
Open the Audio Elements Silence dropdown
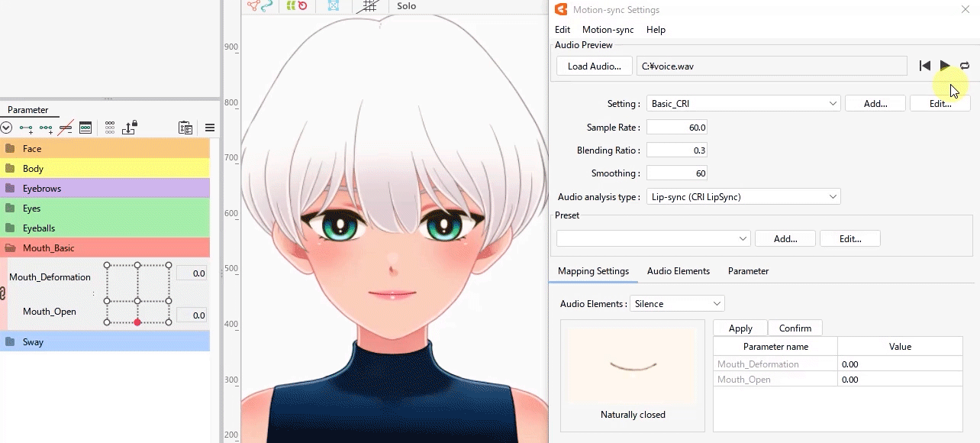point(677,304)
